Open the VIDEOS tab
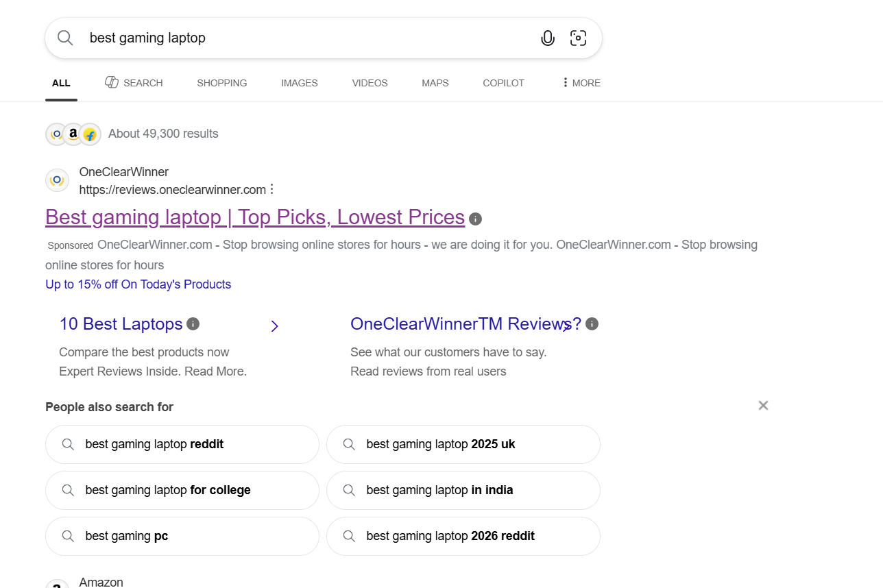Screen dimensions: 883x588 pos(370,83)
